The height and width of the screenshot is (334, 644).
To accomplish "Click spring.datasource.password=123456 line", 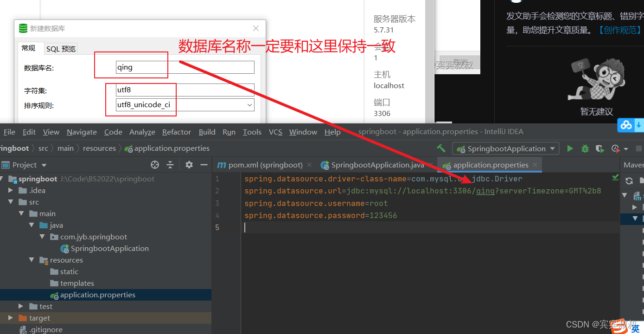I will [x=321, y=215].
